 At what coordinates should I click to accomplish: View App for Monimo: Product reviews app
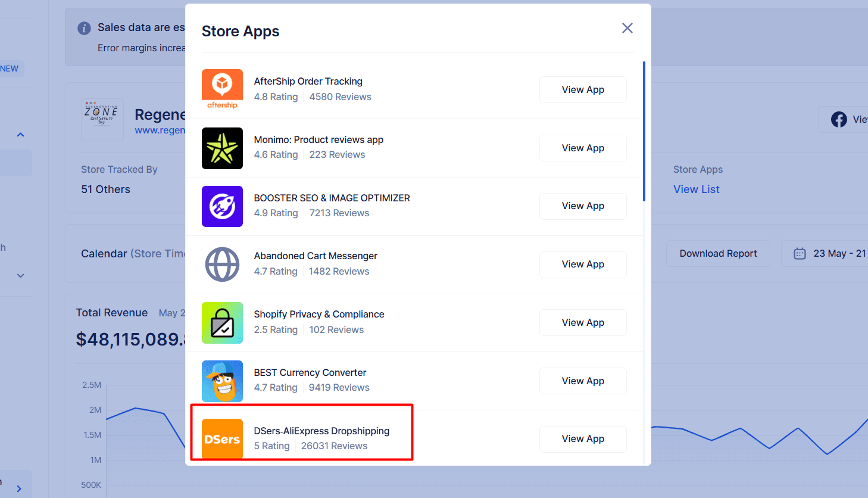click(583, 148)
